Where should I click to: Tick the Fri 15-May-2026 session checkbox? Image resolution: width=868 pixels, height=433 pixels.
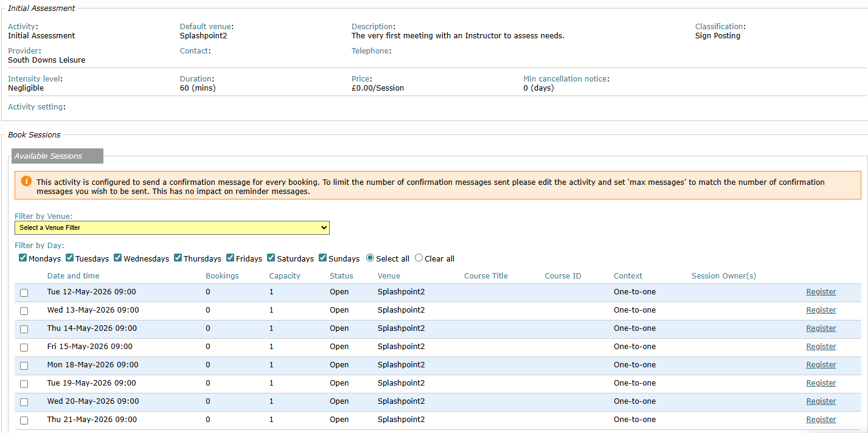pyautogui.click(x=24, y=347)
